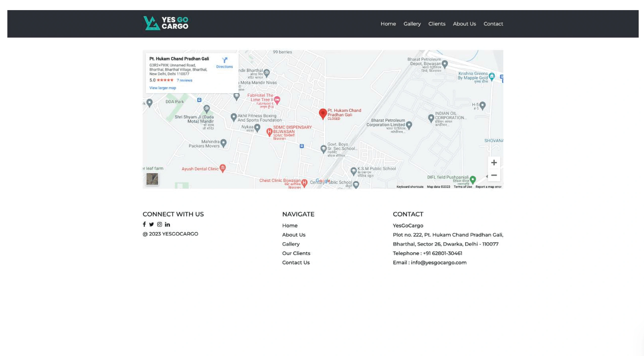Go to About Us in header menu
This screenshot has height=356, width=644.
point(464,24)
